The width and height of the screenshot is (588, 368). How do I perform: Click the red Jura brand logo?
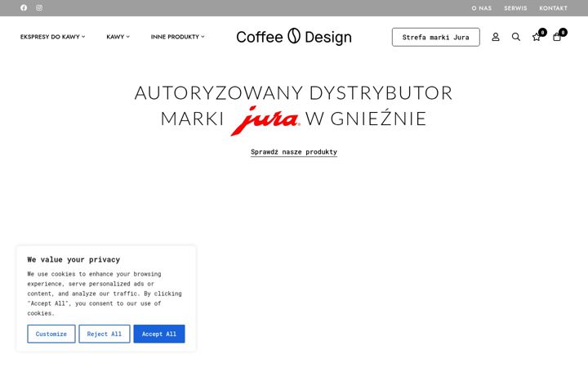coord(265,120)
